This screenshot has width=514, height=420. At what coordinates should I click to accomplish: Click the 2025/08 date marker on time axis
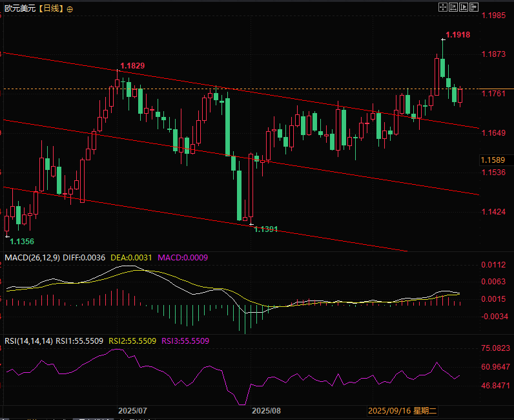pyautogui.click(x=266, y=411)
